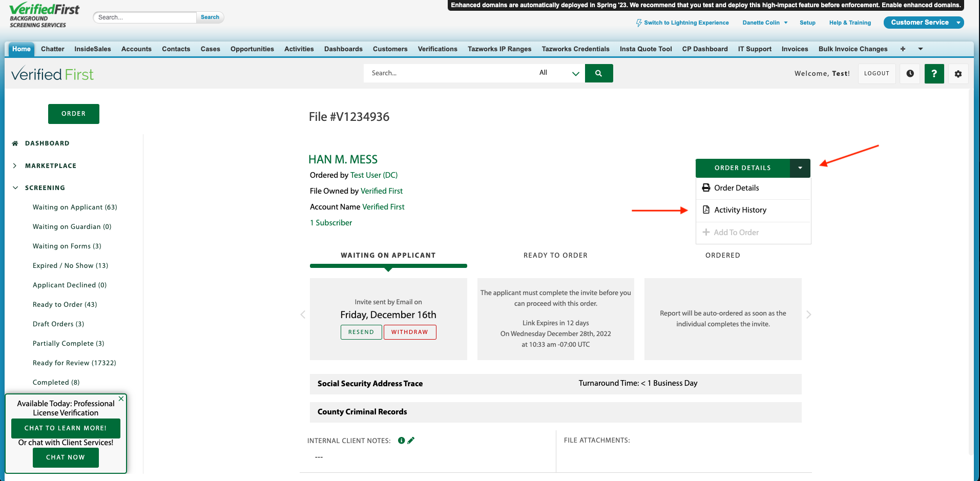980x481 pixels.
Task: Click the CHAT NOW button
Action: tap(66, 457)
